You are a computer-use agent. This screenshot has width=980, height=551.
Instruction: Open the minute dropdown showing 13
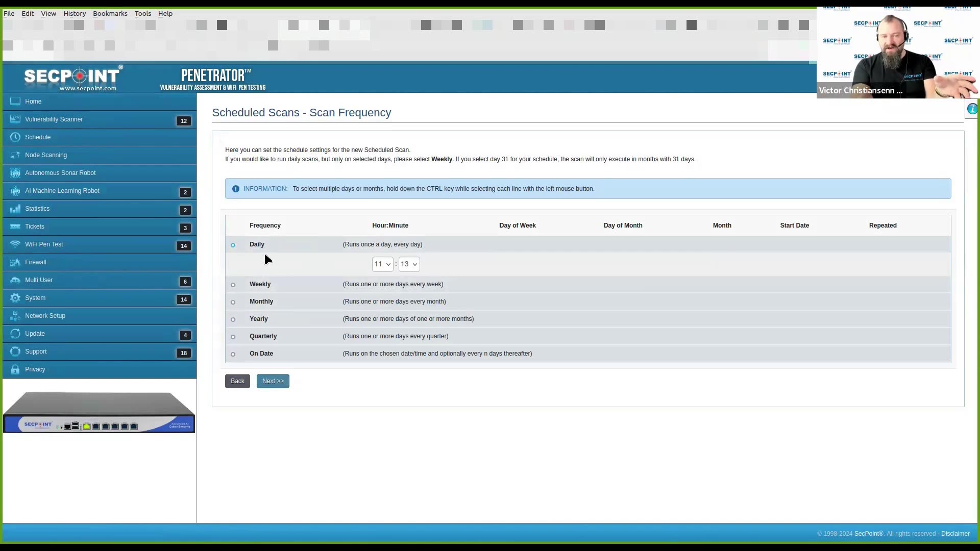point(409,264)
